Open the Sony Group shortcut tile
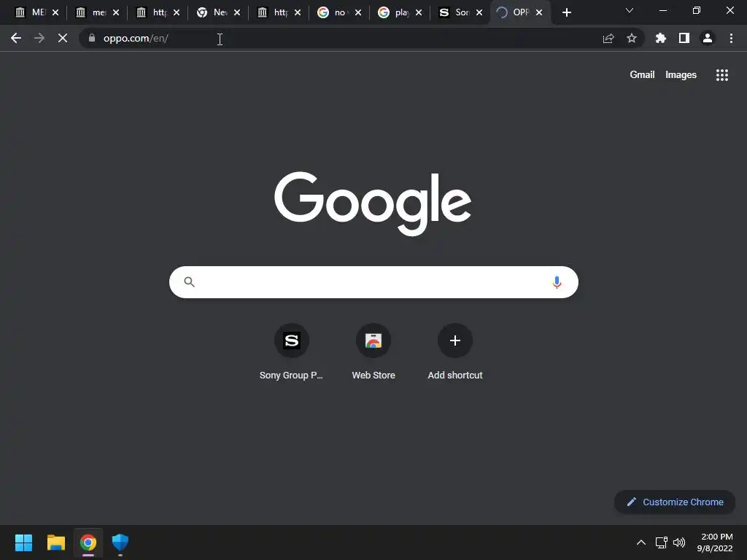The image size is (747, 560). pos(292,352)
